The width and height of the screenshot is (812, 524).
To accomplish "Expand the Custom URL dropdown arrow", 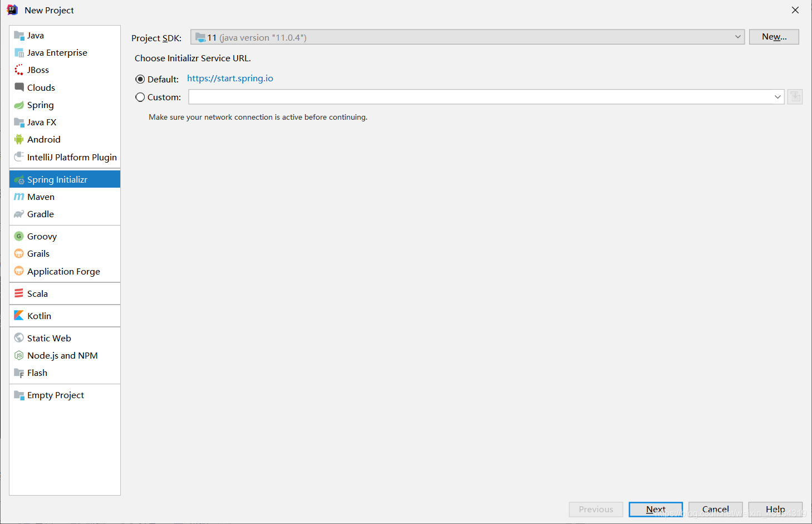I will (777, 97).
